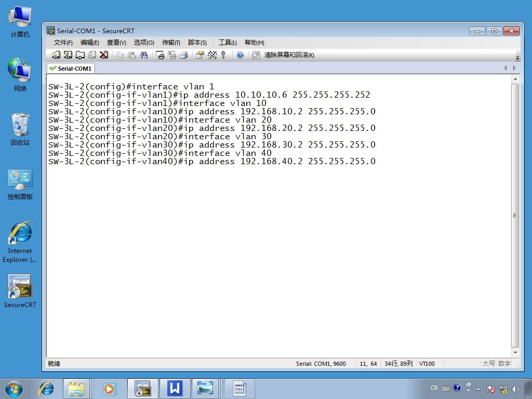Click terminal scrollbar up arrow
This screenshot has height=399, width=532.
click(x=515, y=79)
